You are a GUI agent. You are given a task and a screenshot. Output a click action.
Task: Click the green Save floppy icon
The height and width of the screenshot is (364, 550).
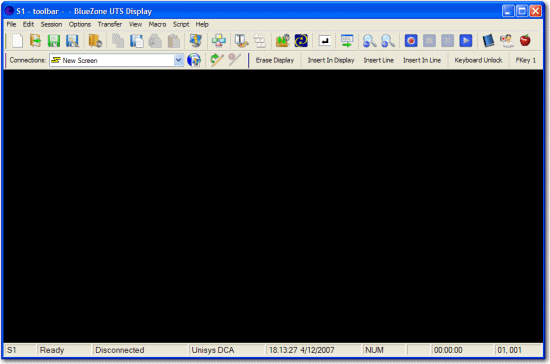tap(54, 41)
